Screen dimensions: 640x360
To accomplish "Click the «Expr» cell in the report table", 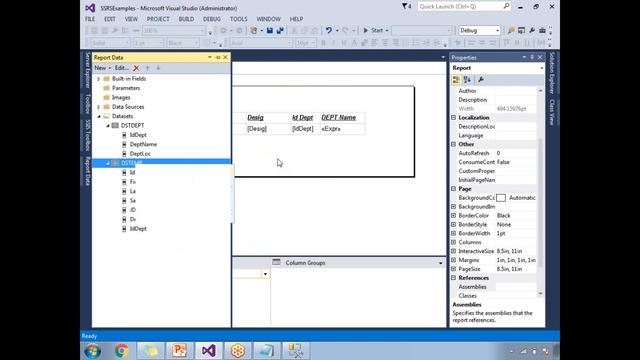I will [342, 129].
